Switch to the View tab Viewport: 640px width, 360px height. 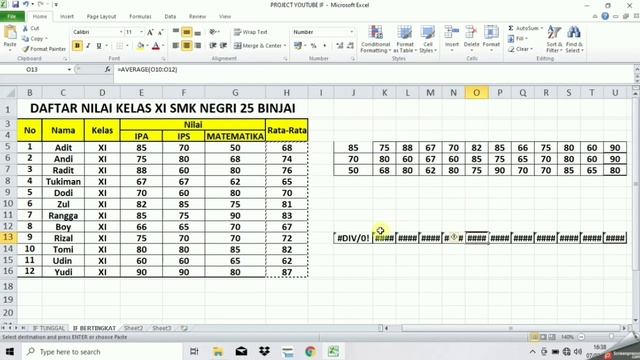[225, 16]
